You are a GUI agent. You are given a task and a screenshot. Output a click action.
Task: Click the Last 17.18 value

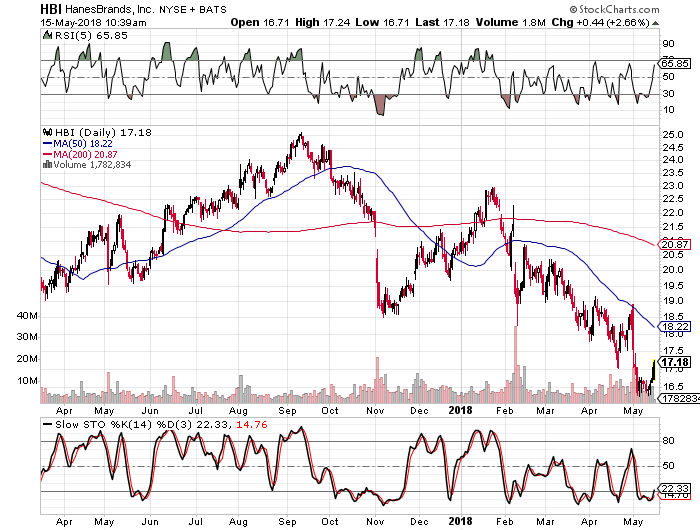coord(442,22)
